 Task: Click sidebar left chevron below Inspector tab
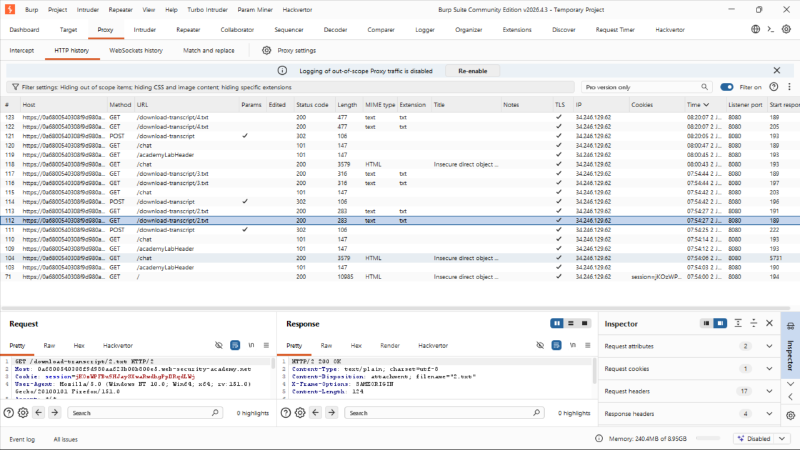pos(790,396)
